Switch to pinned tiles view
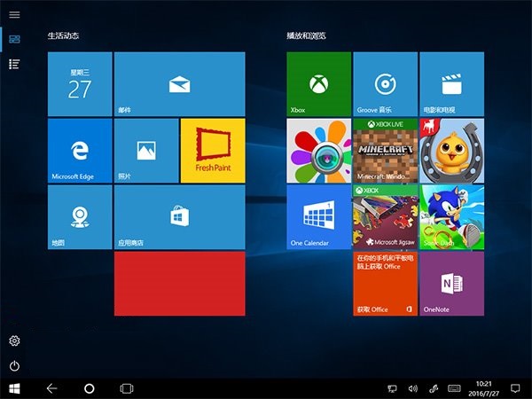 [x=14, y=39]
